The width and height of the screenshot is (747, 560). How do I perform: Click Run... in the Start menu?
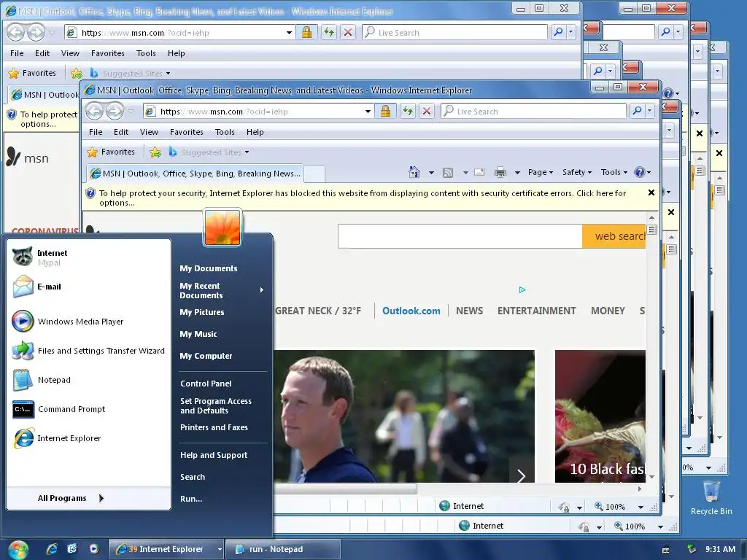coord(191,499)
